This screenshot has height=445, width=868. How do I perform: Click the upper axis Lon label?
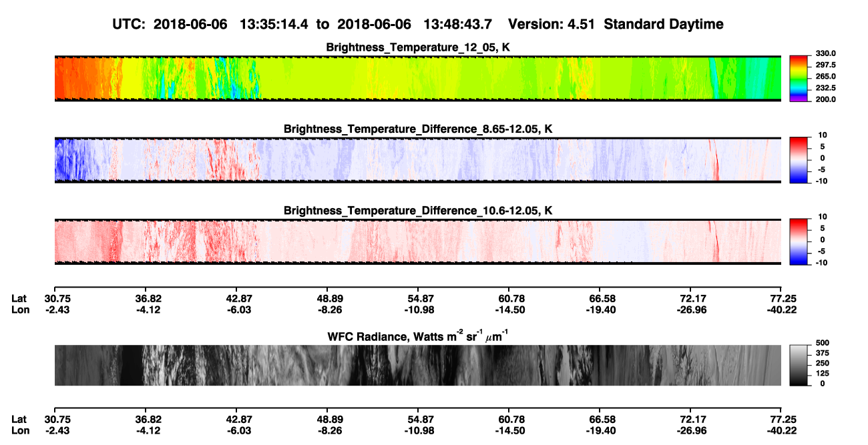(x=20, y=310)
